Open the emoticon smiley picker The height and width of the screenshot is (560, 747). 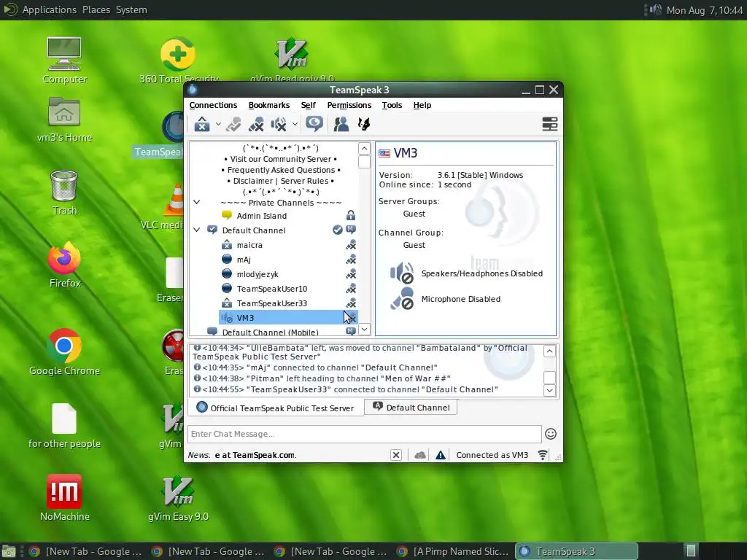click(551, 434)
